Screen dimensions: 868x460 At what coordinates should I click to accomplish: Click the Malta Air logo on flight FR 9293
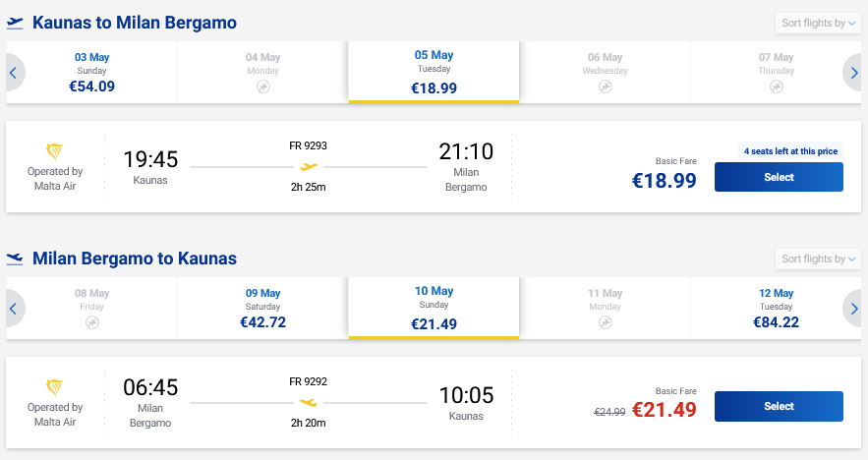[x=56, y=150]
